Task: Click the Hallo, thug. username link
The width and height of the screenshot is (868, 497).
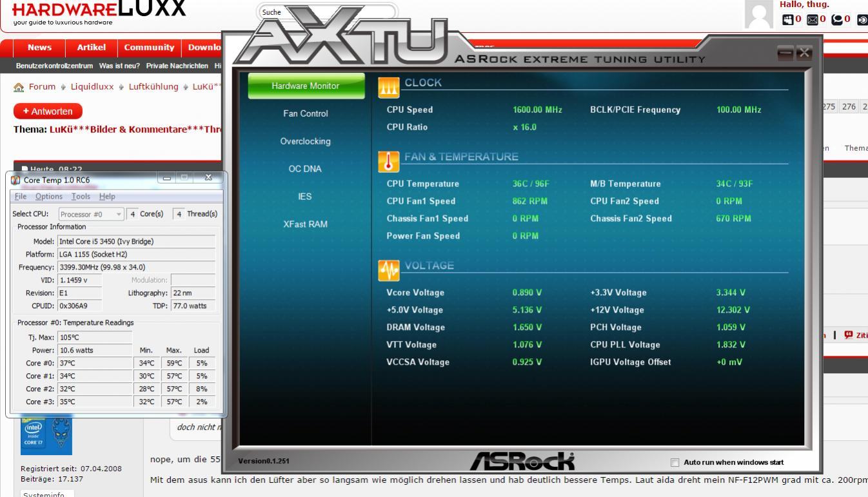Action: click(804, 5)
